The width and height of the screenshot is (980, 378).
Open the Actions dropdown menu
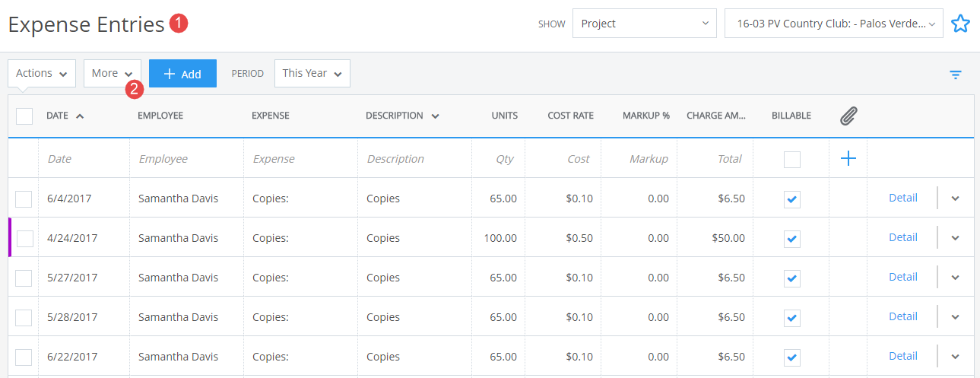(42, 73)
